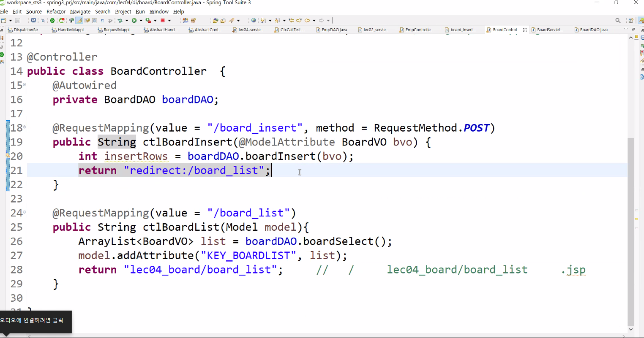Click an orange overview ruler marker

637,219
